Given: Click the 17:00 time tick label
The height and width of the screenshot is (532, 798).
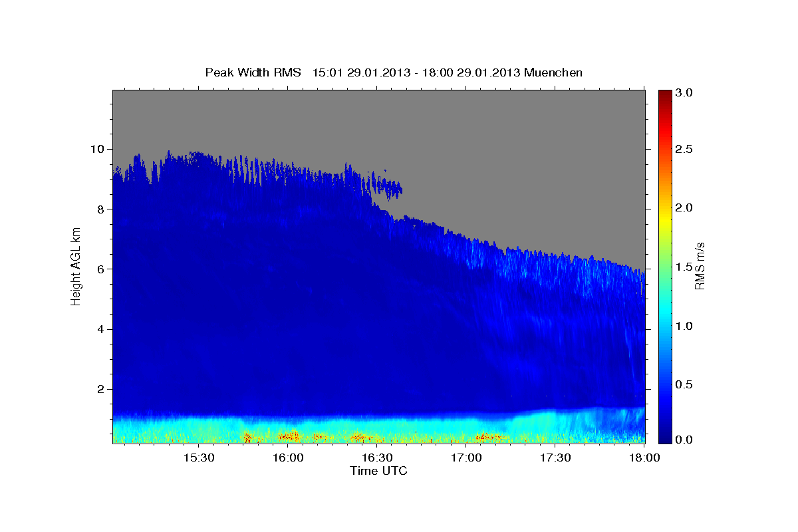Looking at the screenshot, I should pyautogui.click(x=466, y=458).
